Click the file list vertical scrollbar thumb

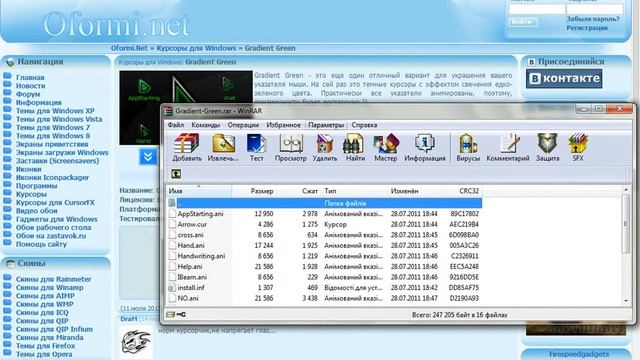[626, 224]
